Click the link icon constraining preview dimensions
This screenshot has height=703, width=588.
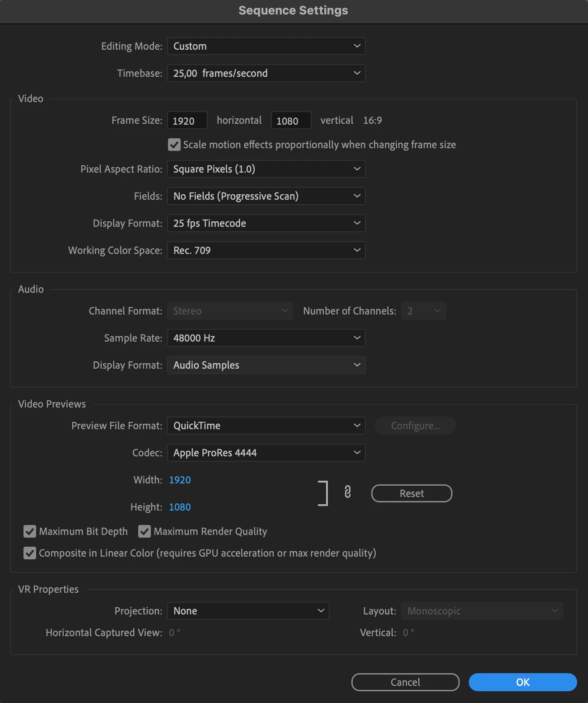[x=347, y=492]
